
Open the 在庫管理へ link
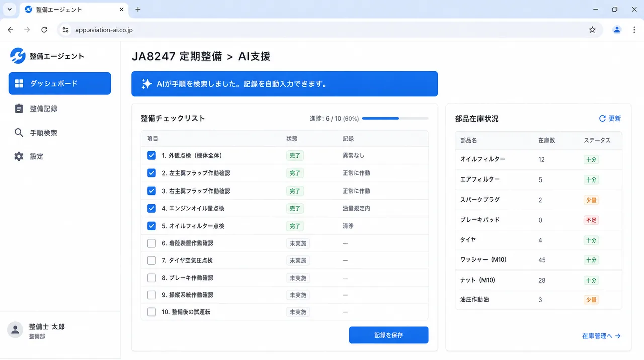(x=601, y=336)
